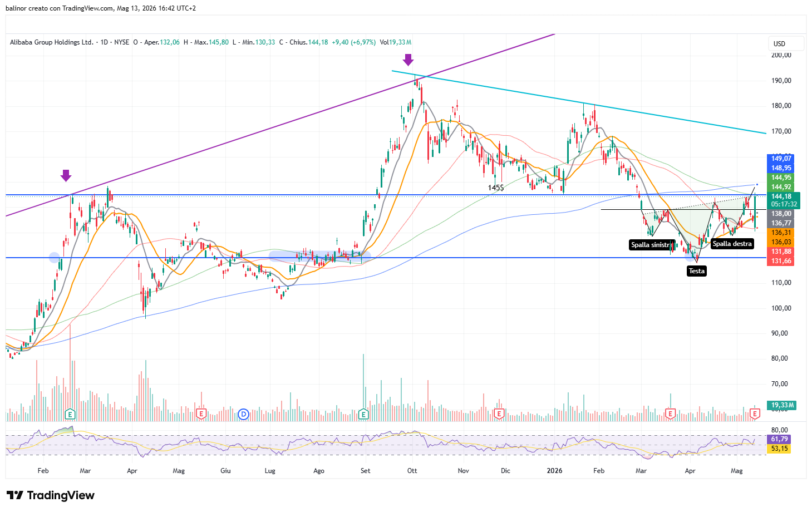Click the 53,15 yellow RSI average label
The width and height of the screenshot is (812, 512).
[780, 449]
